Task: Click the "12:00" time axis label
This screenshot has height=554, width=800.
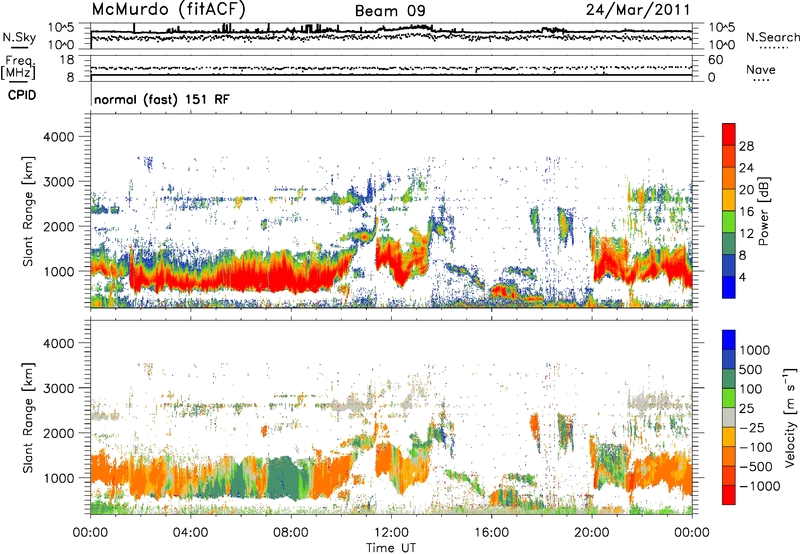Action: tap(391, 533)
